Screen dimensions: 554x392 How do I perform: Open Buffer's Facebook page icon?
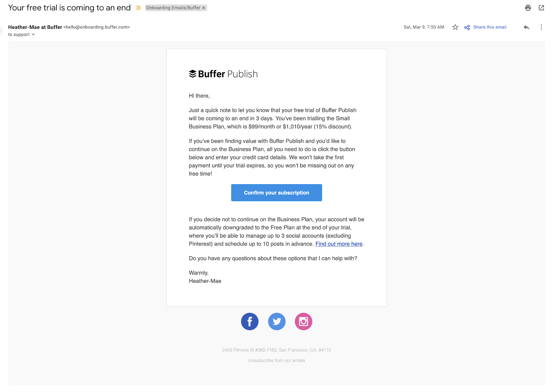(250, 321)
